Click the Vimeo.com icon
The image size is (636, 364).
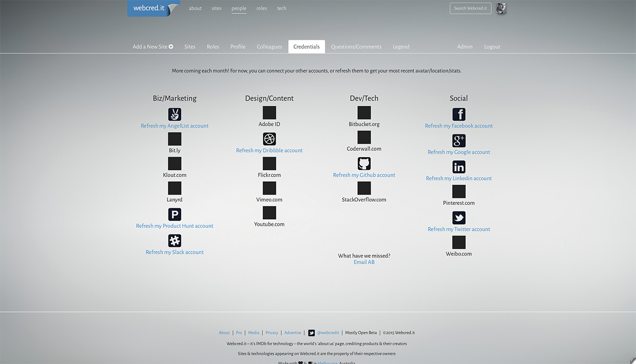269,188
